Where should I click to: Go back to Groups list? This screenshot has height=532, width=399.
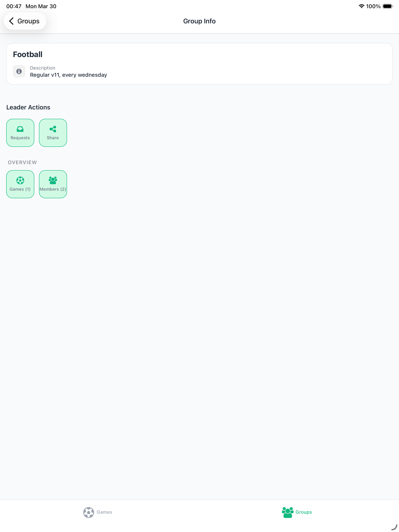[25, 21]
